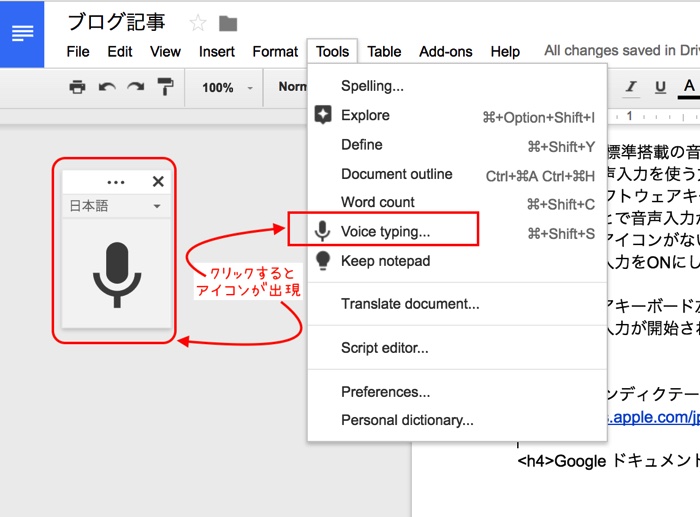The height and width of the screenshot is (517, 700).
Task: Star the ブログ記事 document
Action: click(x=198, y=23)
